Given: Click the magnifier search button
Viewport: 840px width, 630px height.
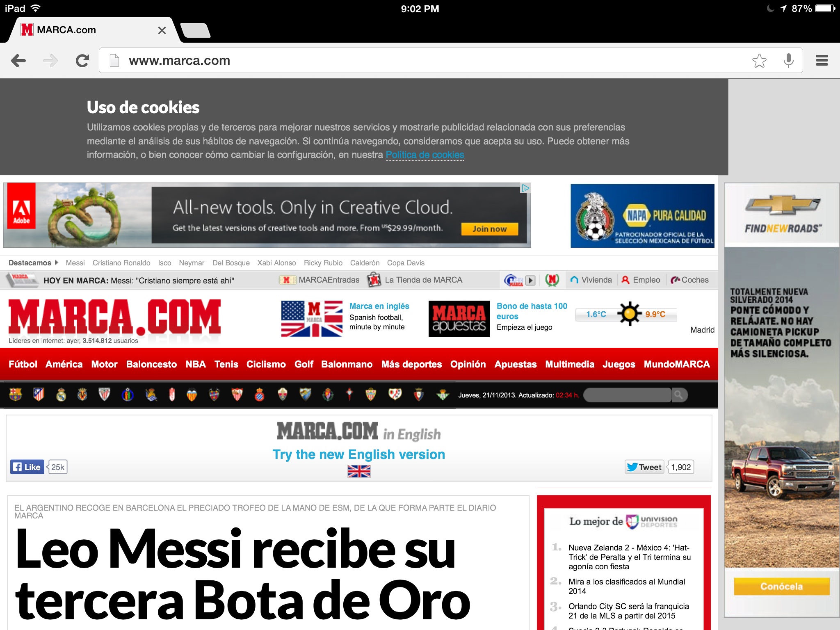Looking at the screenshot, I should click(679, 395).
